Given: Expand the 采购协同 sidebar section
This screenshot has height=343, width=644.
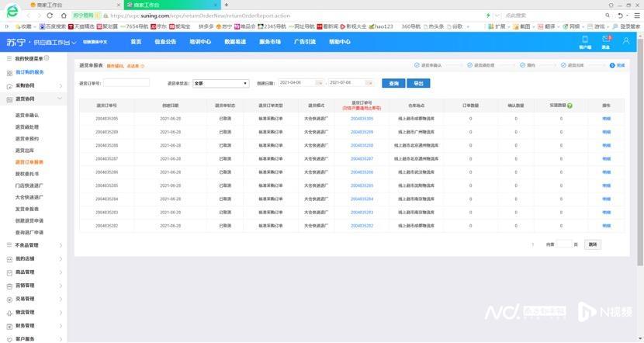Looking at the screenshot, I should pos(62,85).
